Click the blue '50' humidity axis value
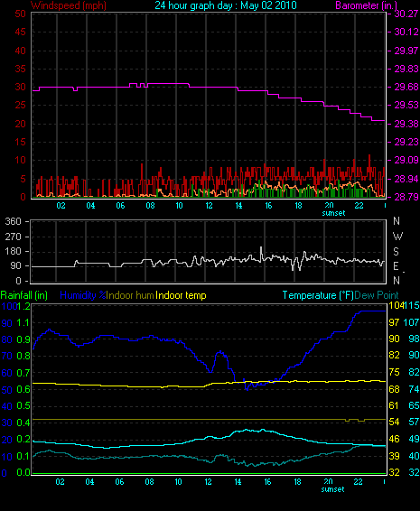Image resolution: width=420 pixels, height=511 pixels. pyautogui.click(x=7, y=390)
